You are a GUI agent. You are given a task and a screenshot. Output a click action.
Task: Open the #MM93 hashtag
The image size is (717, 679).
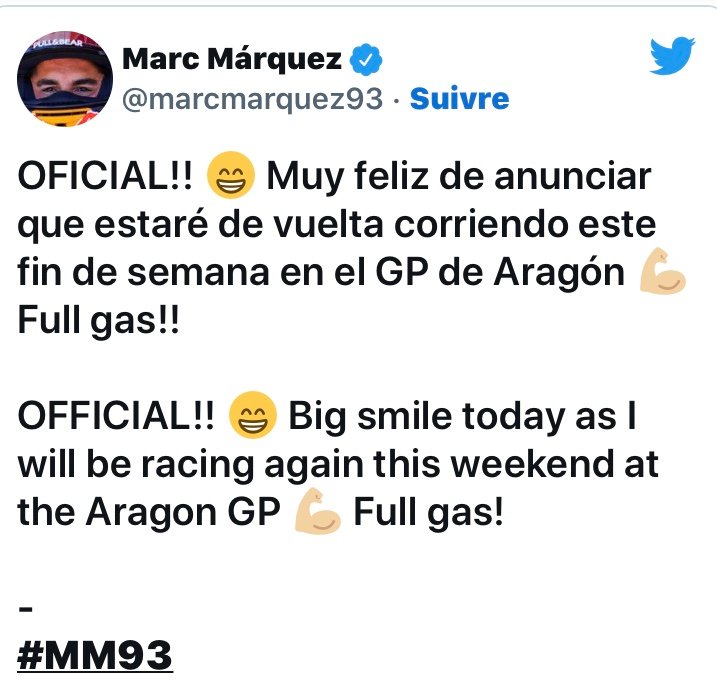coord(95,656)
